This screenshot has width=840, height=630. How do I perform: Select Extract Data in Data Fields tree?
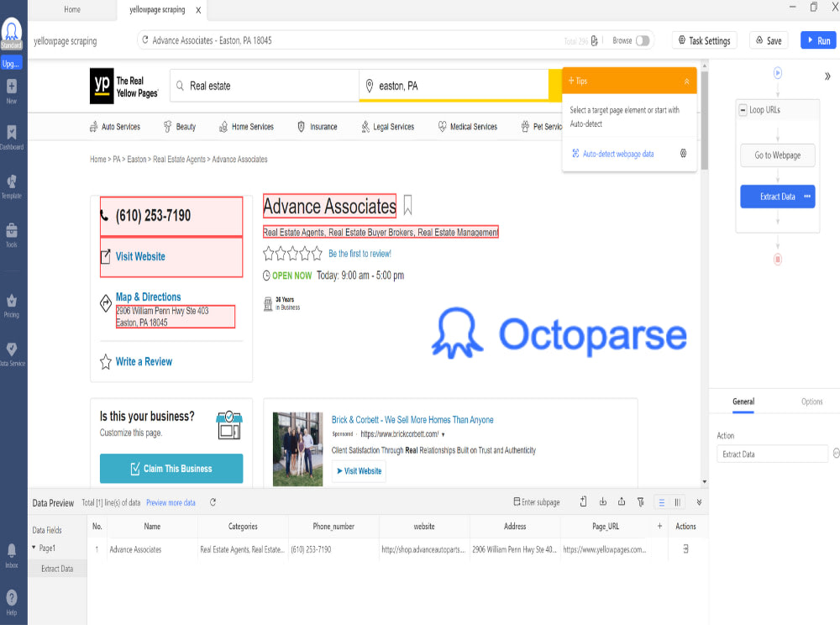[x=57, y=569]
